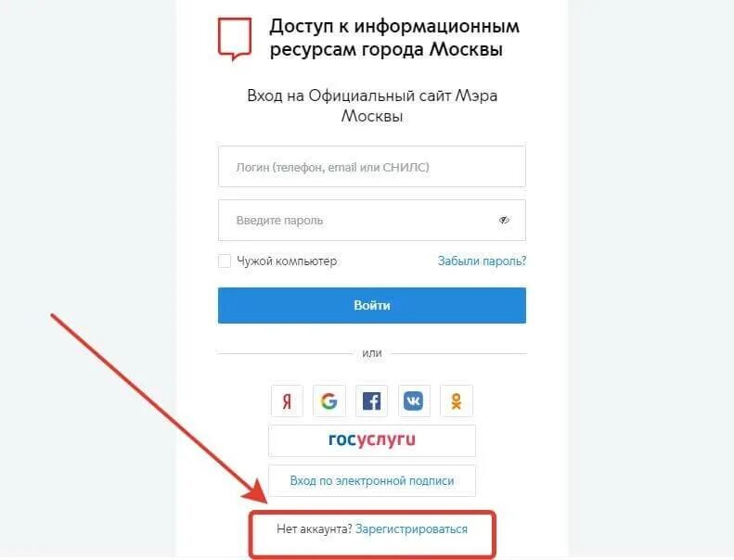Open the Забыли пароль? link
The height and width of the screenshot is (560, 734).
click(482, 261)
